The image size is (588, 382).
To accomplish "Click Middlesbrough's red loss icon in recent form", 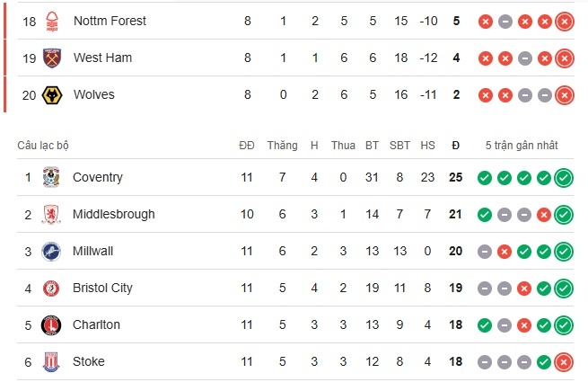I will click(x=543, y=214).
